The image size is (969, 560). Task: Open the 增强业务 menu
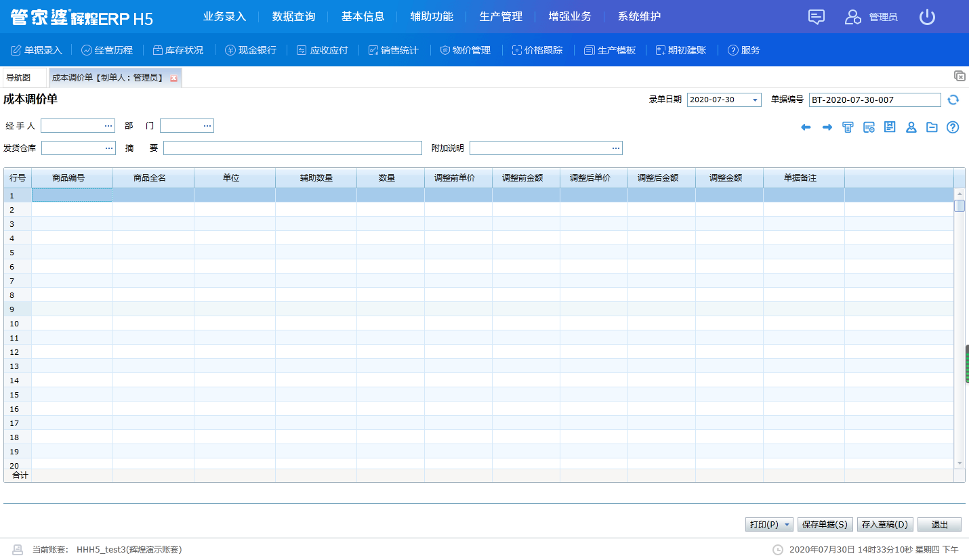(570, 17)
